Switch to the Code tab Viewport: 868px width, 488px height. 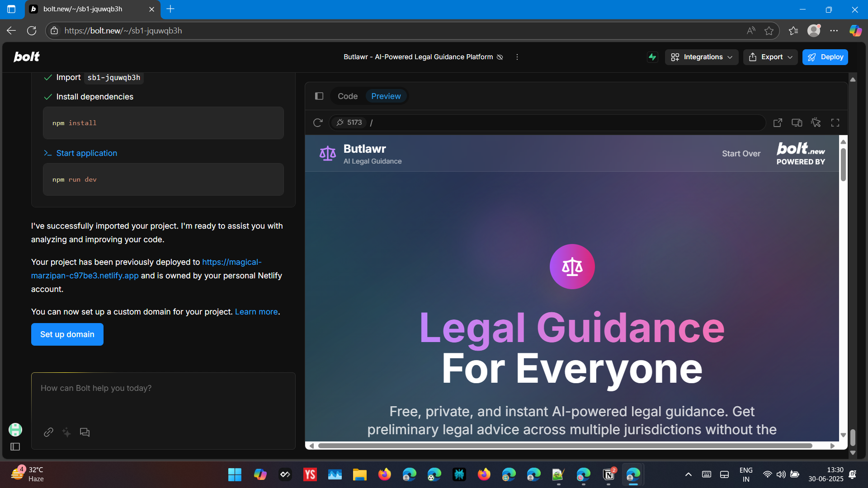click(347, 96)
